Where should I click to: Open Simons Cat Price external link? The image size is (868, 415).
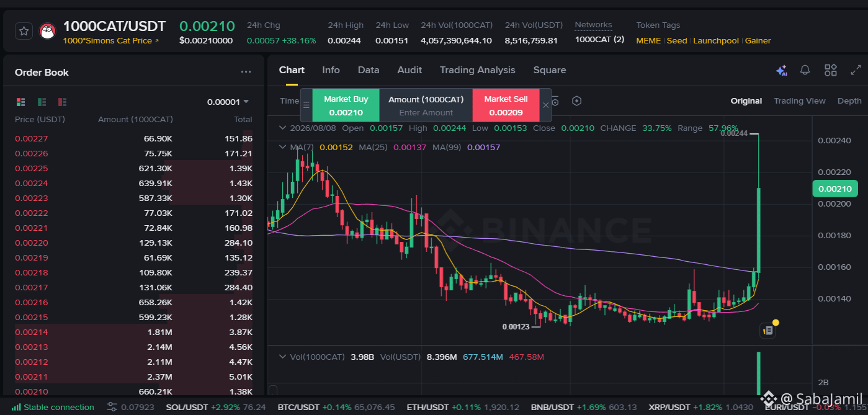(111, 41)
